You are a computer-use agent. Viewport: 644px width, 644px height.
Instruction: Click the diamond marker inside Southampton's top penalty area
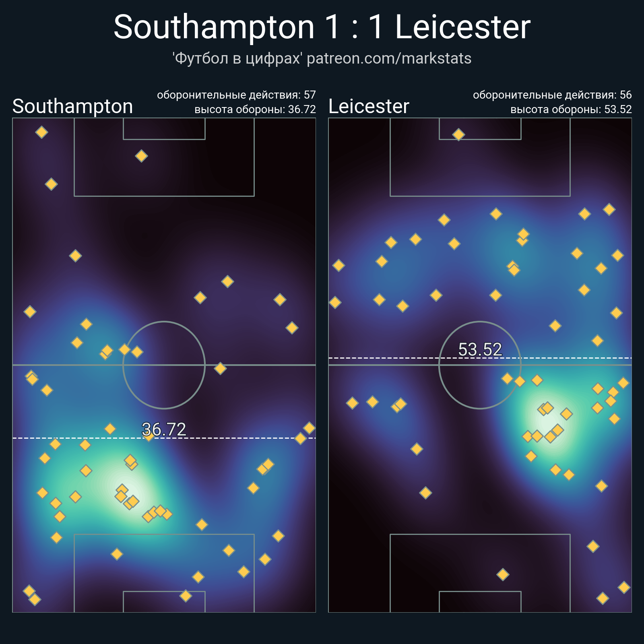[141, 156]
